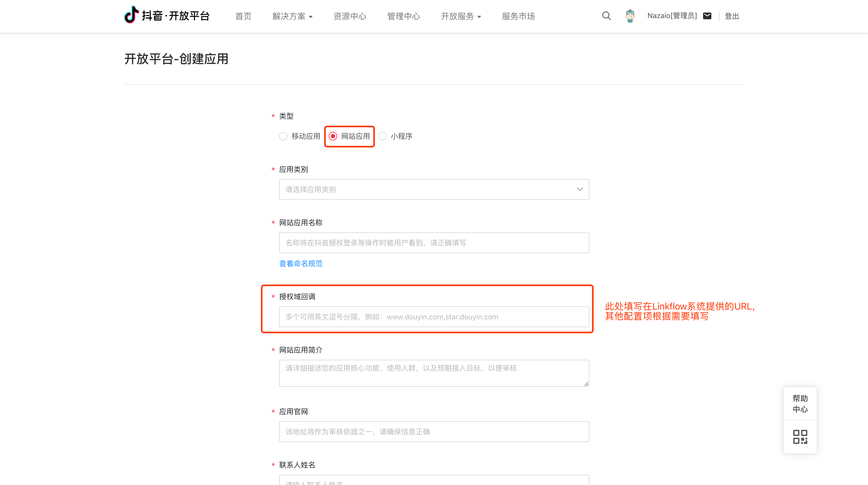Click the Douyin logo icon

pos(131,15)
